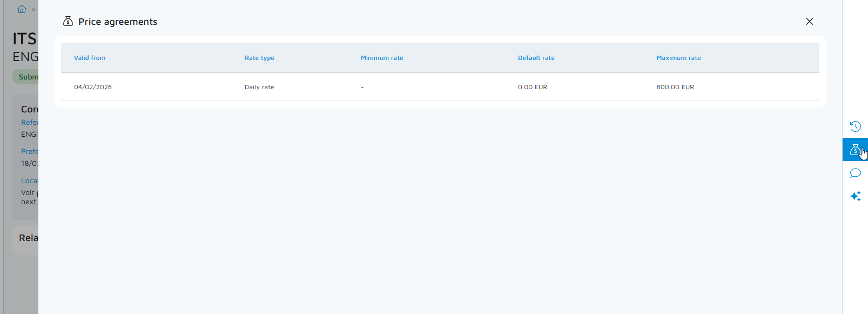Launch the AI sparkle assistant icon

click(x=855, y=196)
